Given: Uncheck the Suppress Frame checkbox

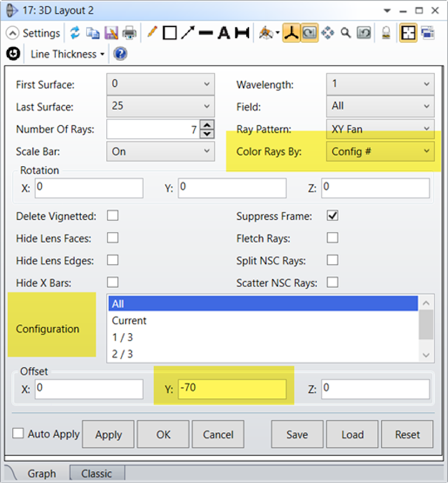Looking at the screenshot, I should 332,216.
